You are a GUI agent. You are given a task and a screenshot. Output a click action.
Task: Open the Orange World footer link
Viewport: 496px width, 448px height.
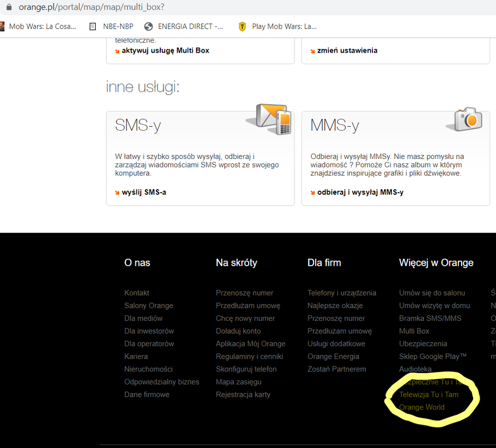[422, 407]
